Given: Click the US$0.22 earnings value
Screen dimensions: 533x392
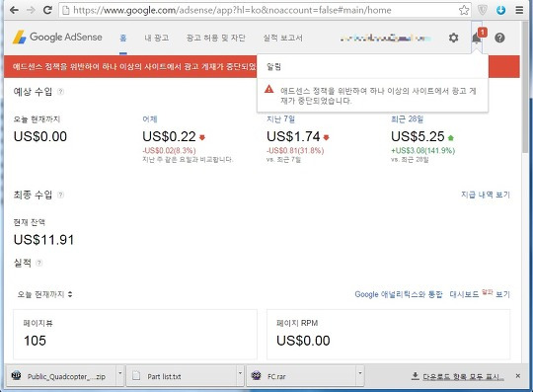Looking at the screenshot, I should pos(169,136).
